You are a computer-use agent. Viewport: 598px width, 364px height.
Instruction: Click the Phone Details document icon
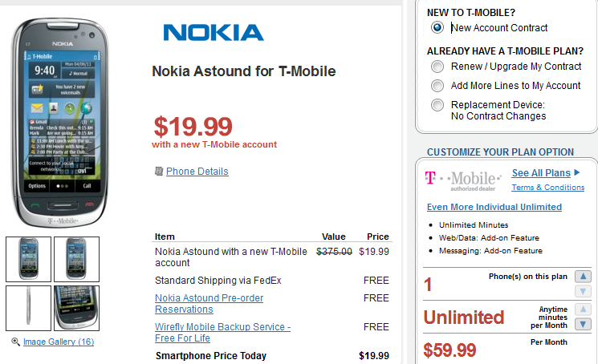[159, 171]
